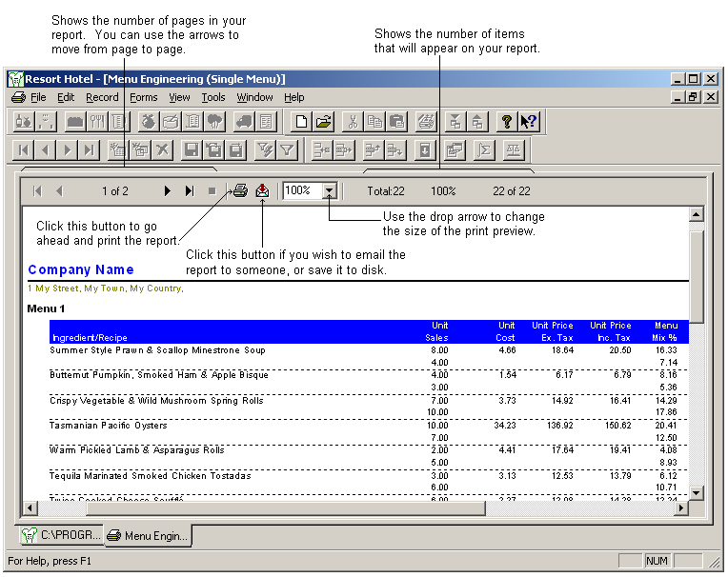This screenshot has width=728, height=577.
Task: Click the apple fruit toolbar icon
Action: (149, 122)
